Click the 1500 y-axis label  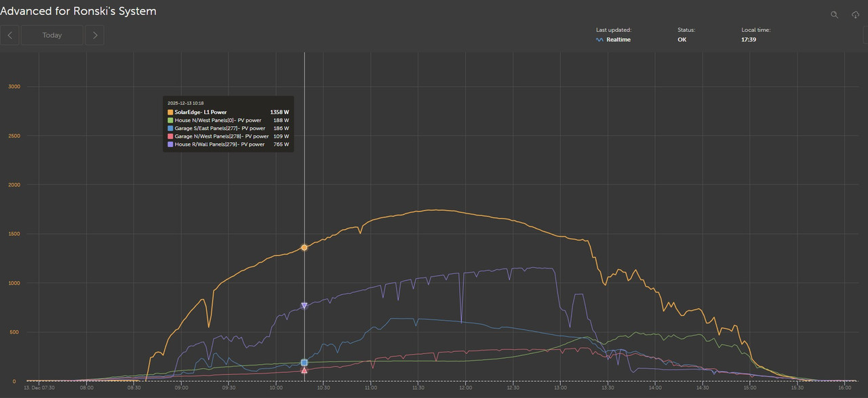tap(14, 234)
